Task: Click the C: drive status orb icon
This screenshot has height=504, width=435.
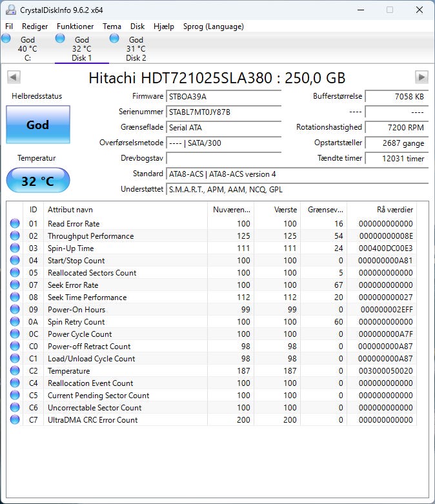Action: (x=6, y=39)
